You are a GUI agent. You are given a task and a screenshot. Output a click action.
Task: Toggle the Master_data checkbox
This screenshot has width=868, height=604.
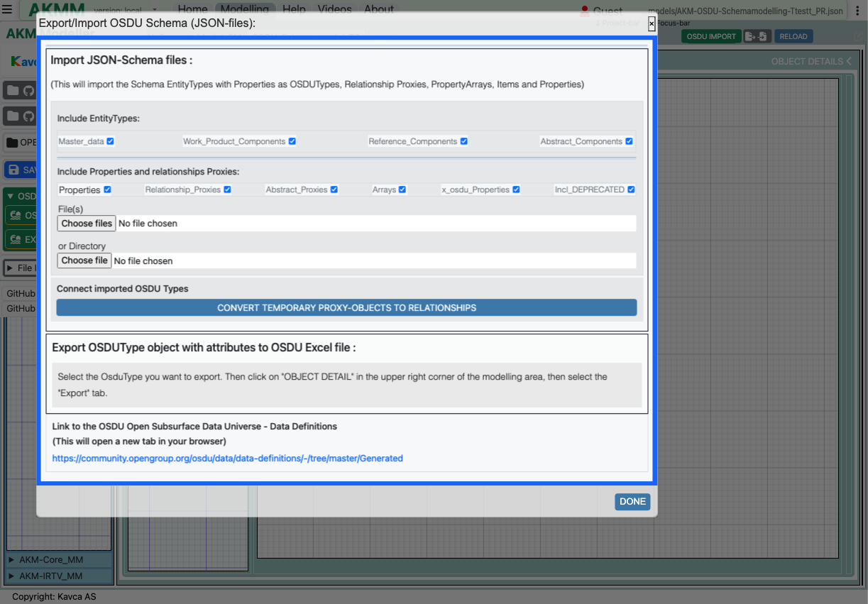click(110, 141)
